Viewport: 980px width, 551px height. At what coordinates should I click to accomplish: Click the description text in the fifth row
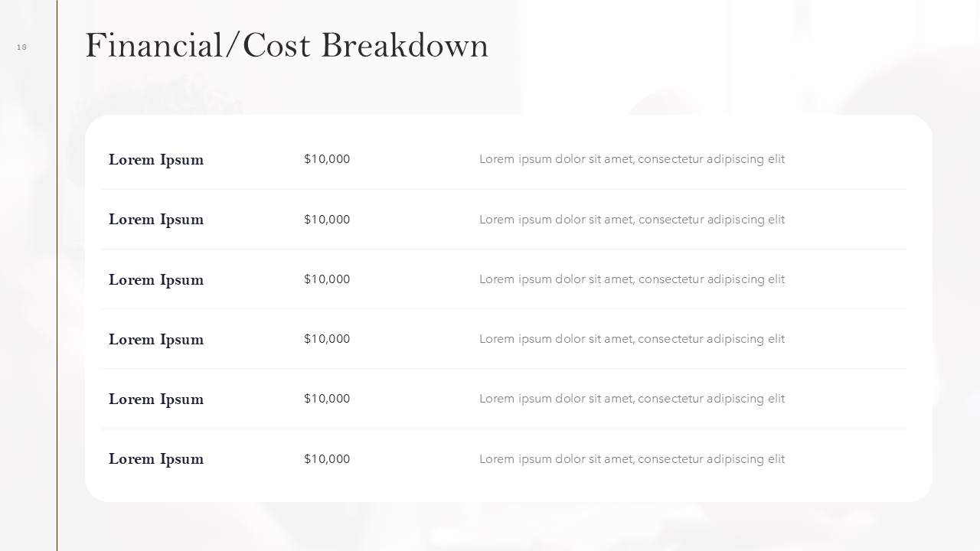[x=632, y=399]
